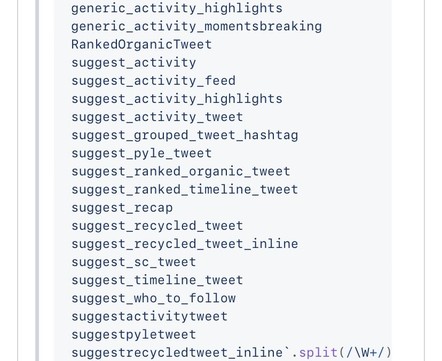Select the RankedOrganicTweet text line
The image size is (442, 361).
tap(141, 44)
